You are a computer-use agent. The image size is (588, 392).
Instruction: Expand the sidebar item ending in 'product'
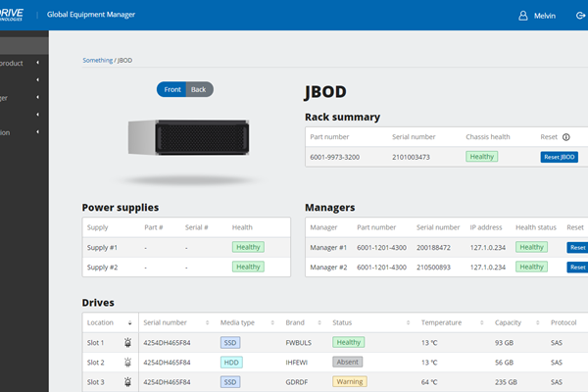pyautogui.click(x=37, y=63)
